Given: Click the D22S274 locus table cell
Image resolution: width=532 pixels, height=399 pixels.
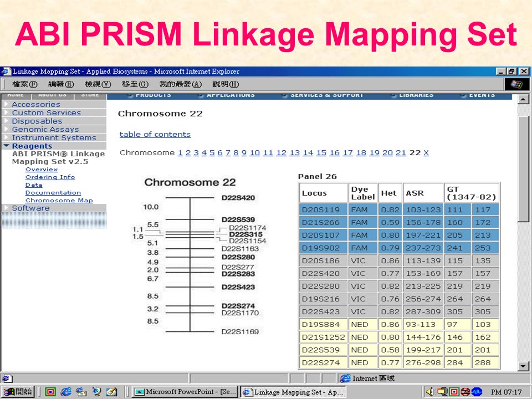Looking at the screenshot, I should [x=323, y=362].
